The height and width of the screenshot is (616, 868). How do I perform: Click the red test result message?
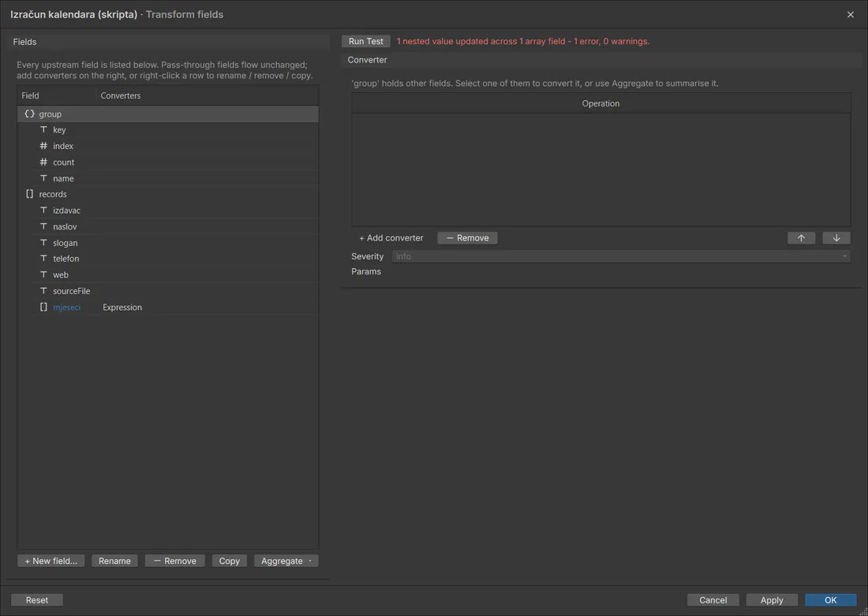(523, 42)
